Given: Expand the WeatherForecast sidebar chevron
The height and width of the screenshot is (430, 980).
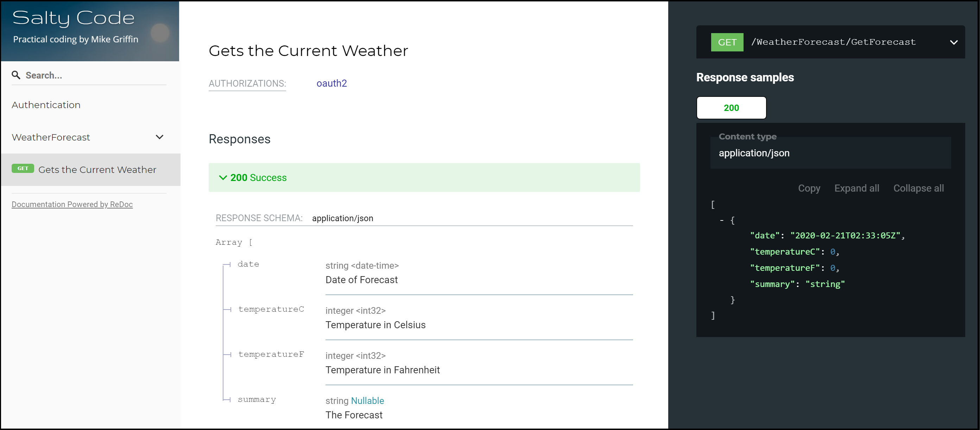Looking at the screenshot, I should (159, 137).
